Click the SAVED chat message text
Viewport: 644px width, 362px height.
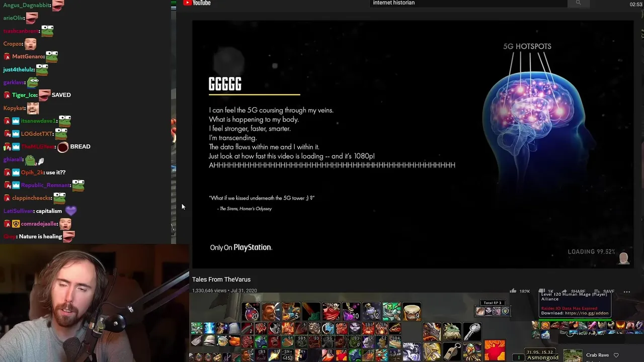tap(61, 95)
